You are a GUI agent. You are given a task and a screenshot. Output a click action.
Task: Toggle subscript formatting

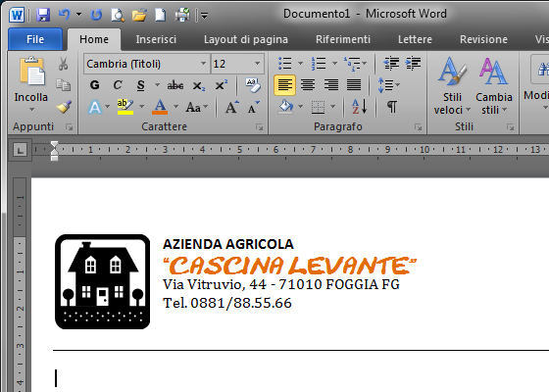[x=198, y=86]
